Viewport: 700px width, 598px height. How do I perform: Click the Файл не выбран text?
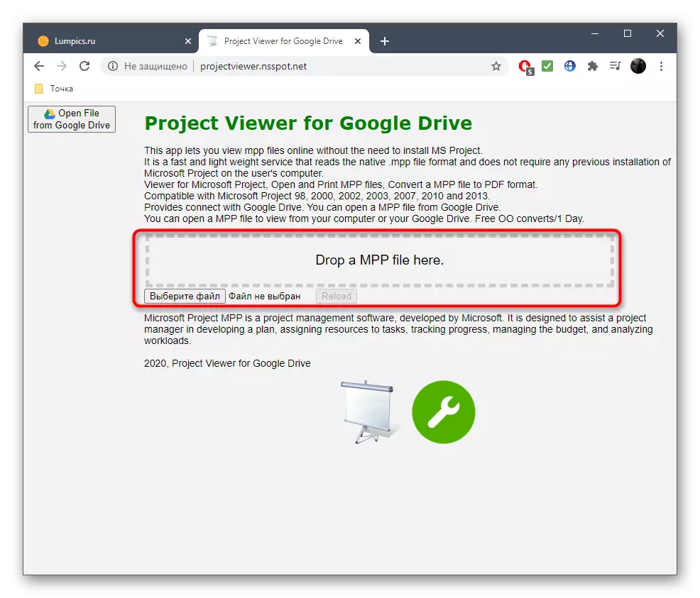[x=264, y=296]
